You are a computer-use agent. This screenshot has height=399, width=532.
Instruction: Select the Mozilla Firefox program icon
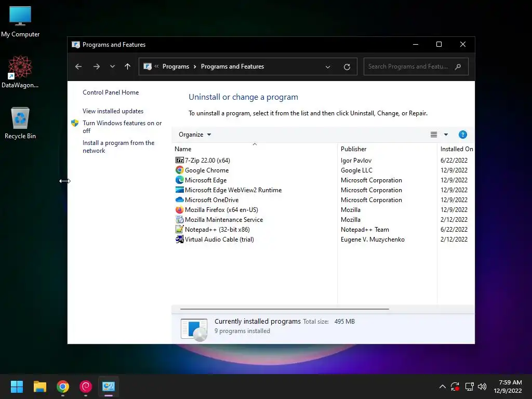pos(179,210)
